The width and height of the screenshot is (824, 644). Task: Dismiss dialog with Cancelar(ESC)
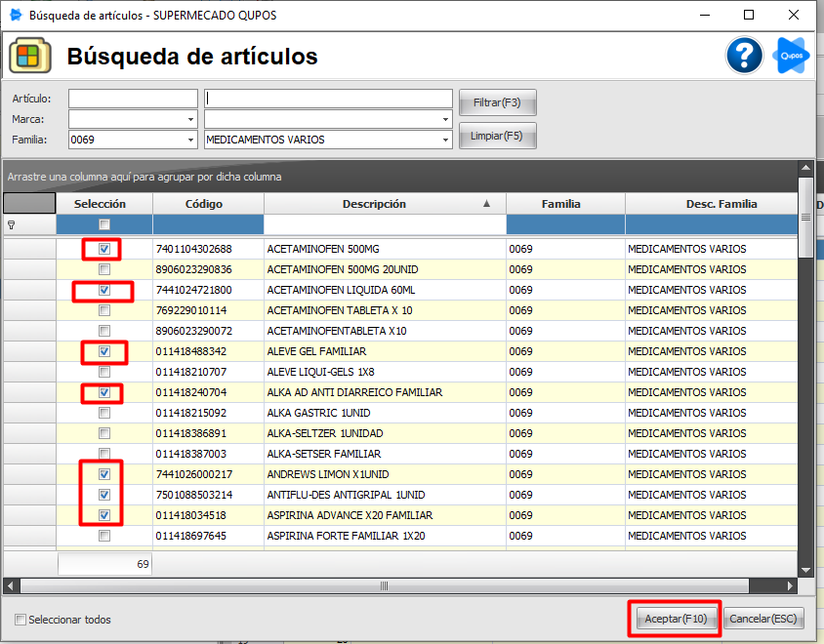click(x=763, y=618)
